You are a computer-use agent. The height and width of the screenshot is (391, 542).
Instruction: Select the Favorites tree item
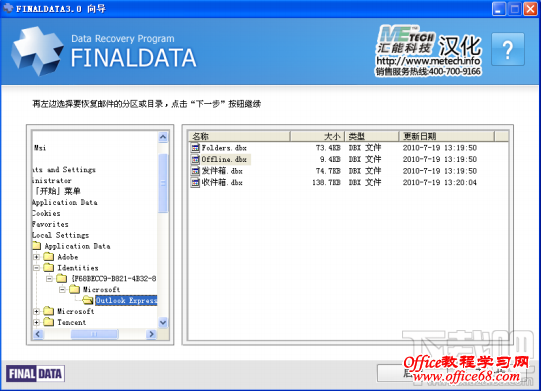coord(50,224)
